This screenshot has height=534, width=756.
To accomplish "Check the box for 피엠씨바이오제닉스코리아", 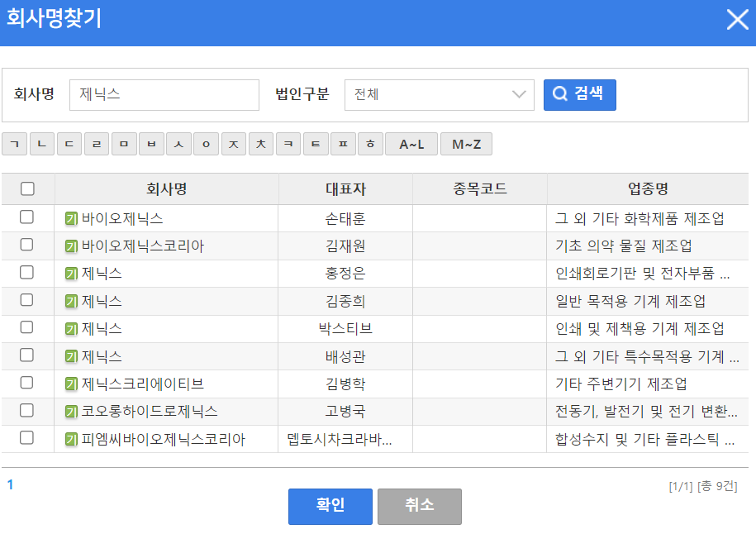I will 26,437.
